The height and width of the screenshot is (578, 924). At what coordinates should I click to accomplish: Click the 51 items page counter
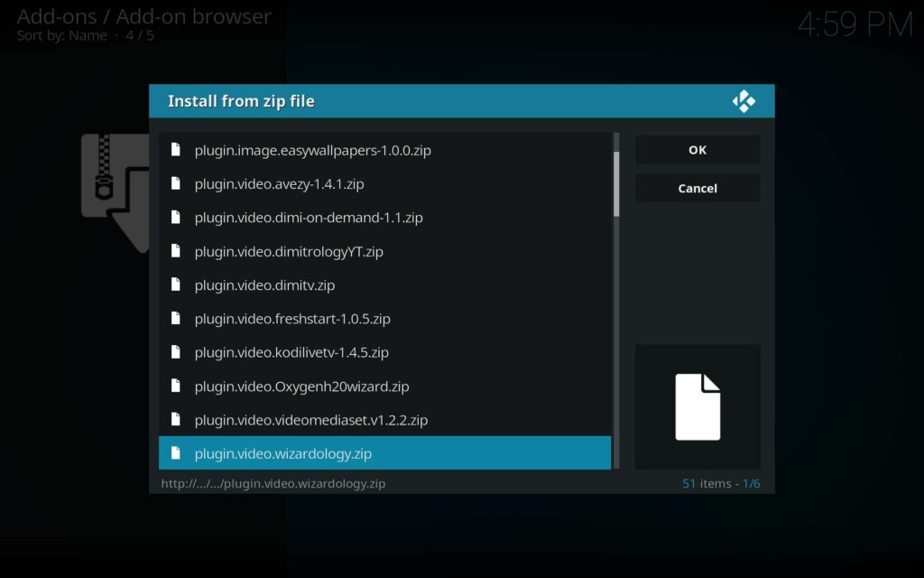tap(721, 484)
